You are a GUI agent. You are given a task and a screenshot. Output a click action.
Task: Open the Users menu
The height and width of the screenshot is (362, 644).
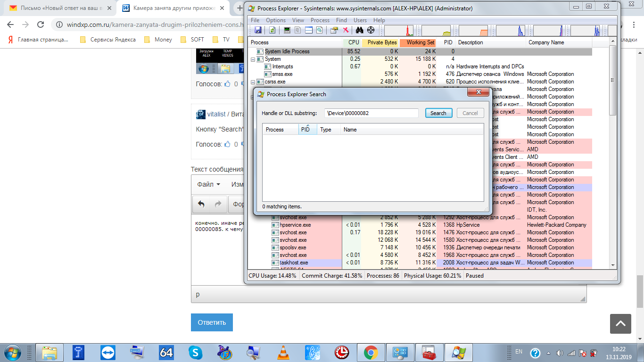click(x=360, y=20)
